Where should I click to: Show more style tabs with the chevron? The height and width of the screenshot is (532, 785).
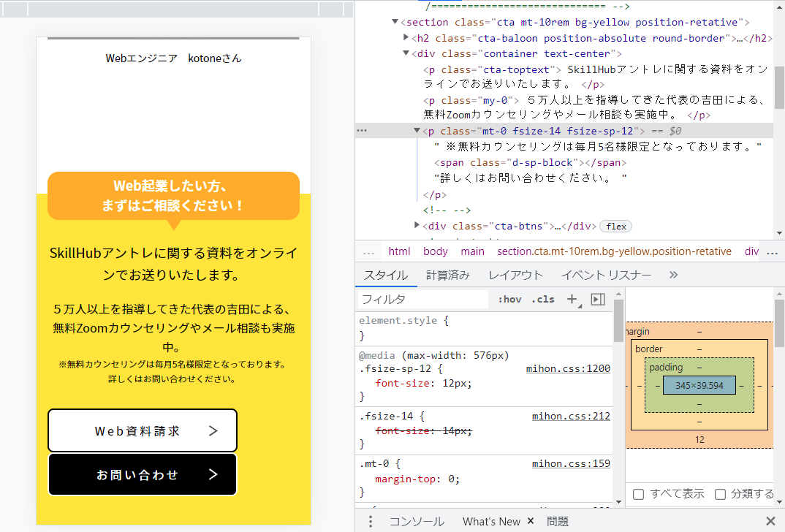click(673, 275)
